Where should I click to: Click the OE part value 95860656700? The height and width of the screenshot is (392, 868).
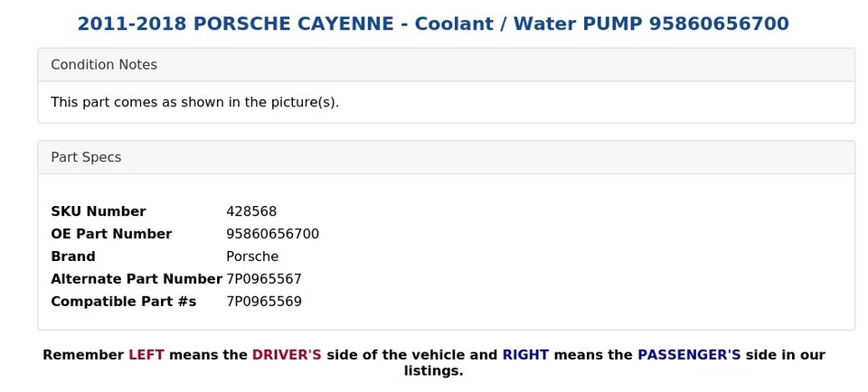tap(272, 234)
